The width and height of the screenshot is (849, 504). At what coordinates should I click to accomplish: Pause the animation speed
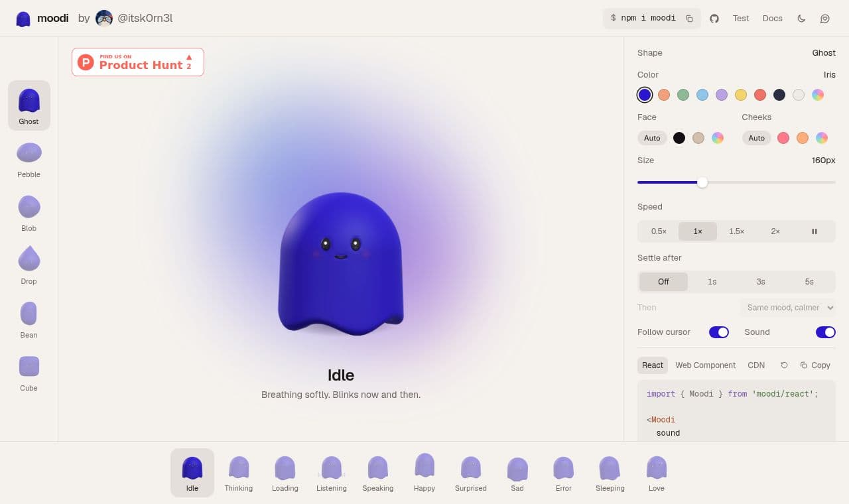coord(815,231)
